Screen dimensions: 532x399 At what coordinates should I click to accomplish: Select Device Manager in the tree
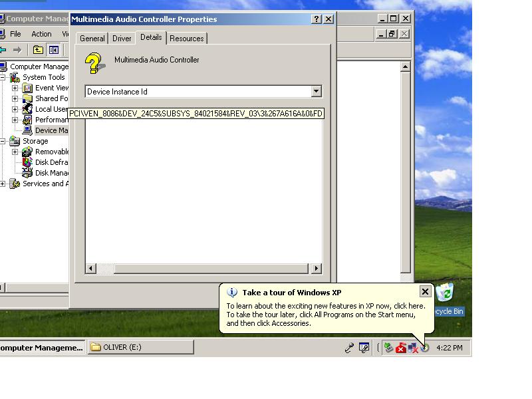52,130
